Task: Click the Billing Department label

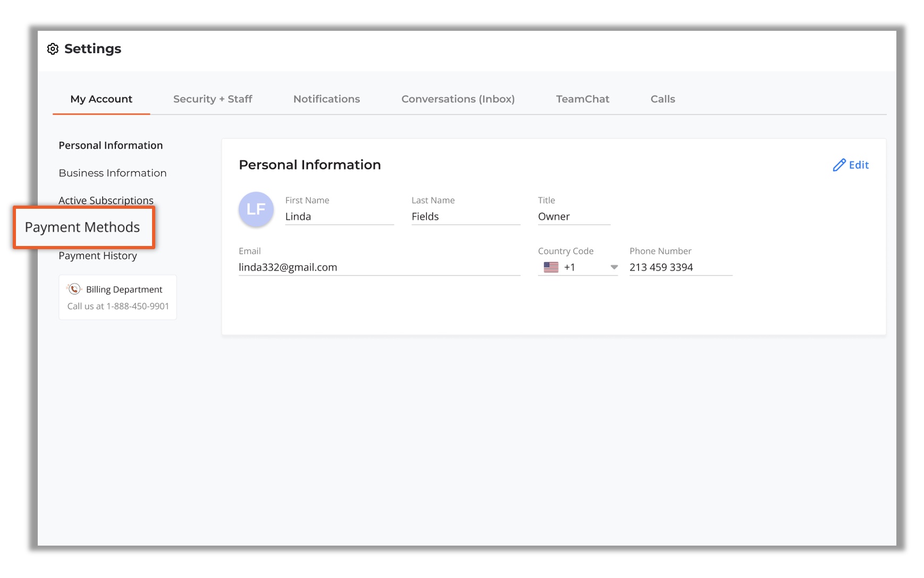Action: [124, 290]
